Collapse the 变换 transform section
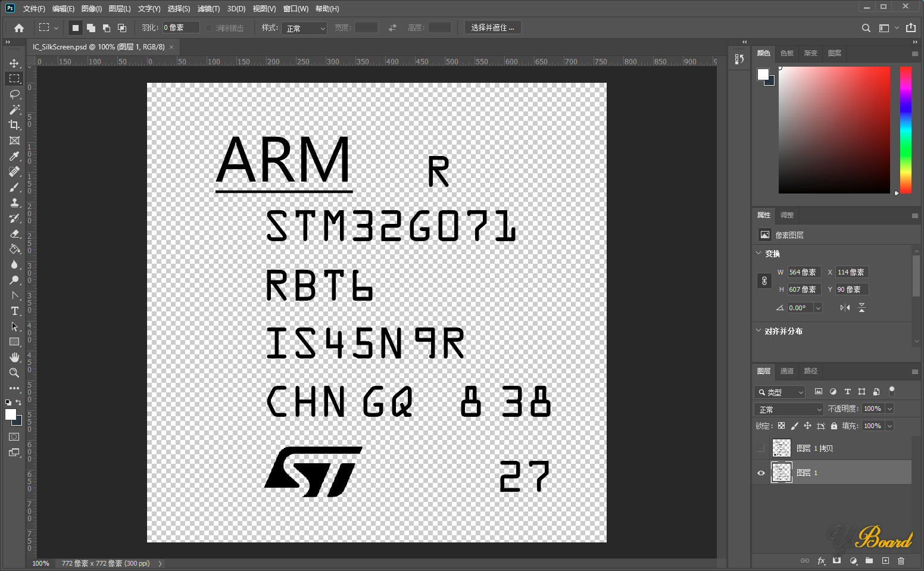This screenshot has width=924, height=571. [758, 253]
